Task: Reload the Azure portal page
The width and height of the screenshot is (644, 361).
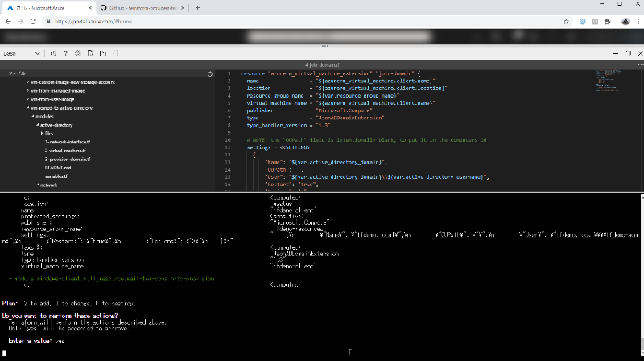Action: pos(33,22)
